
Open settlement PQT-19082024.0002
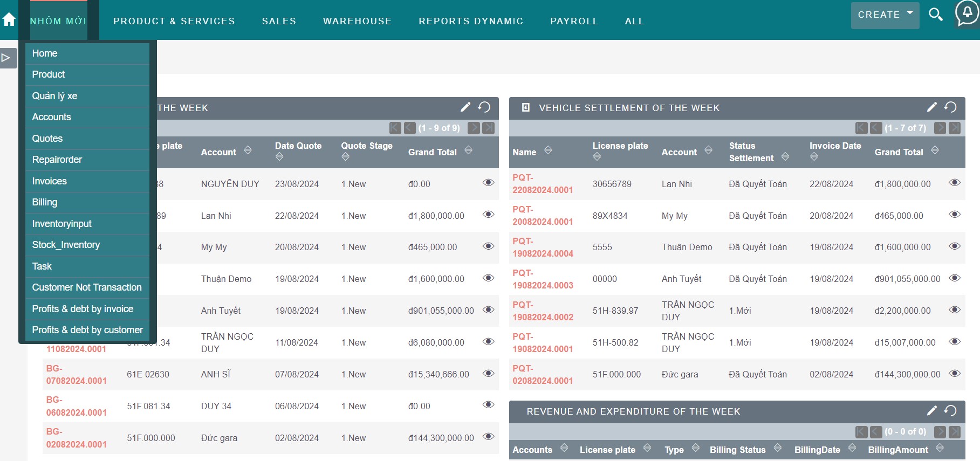coord(543,311)
